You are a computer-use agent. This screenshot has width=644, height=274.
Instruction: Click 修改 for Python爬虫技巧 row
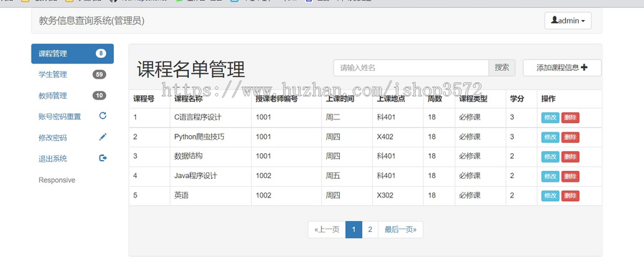tap(550, 137)
